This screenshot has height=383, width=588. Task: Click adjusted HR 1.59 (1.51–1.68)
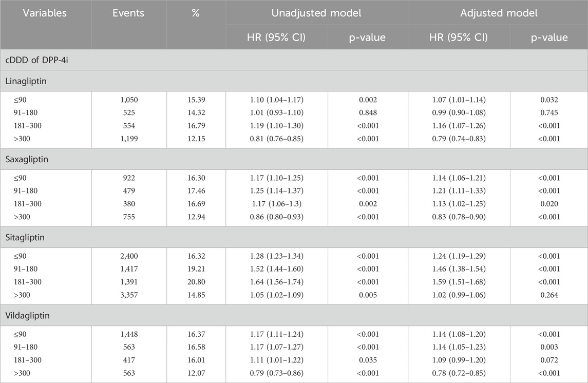(x=459, y=282)
